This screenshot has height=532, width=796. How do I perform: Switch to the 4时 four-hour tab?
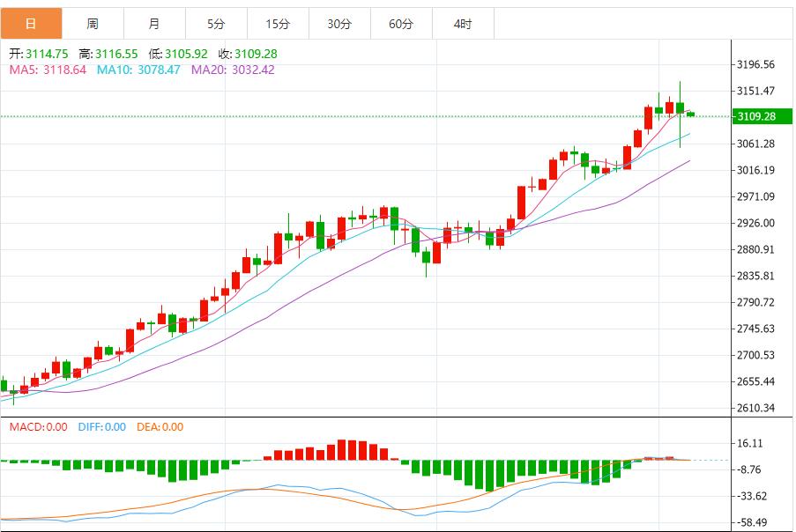tap(464, 23)
